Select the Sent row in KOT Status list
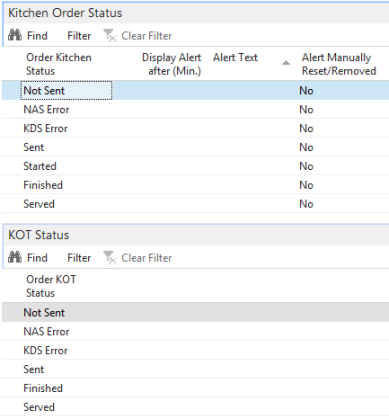Image resolution: width=389 pixels, height=416 pixels. pyautogui.click(x=195, y=369)
